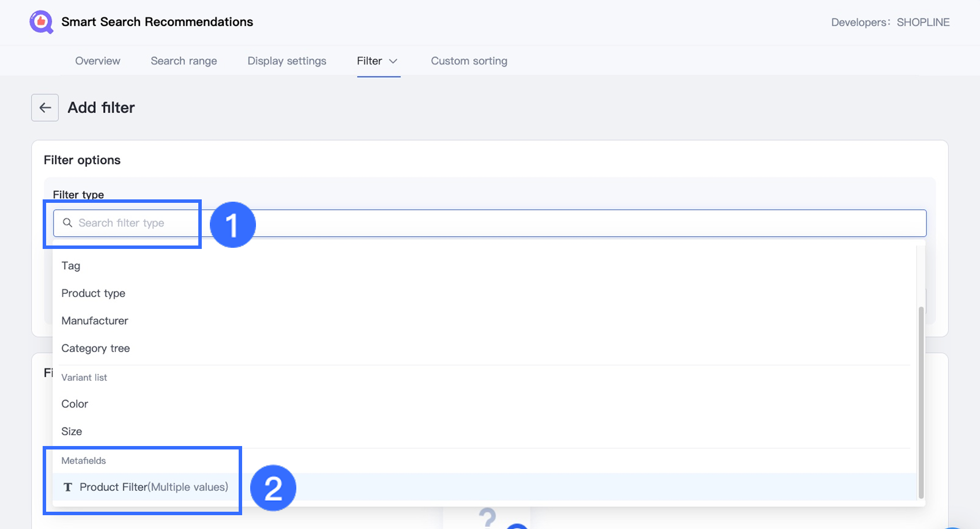Select the Color variant option
The height and width of the screenshot is (529, 980).
pyautogui.click(x=75, y=404)
